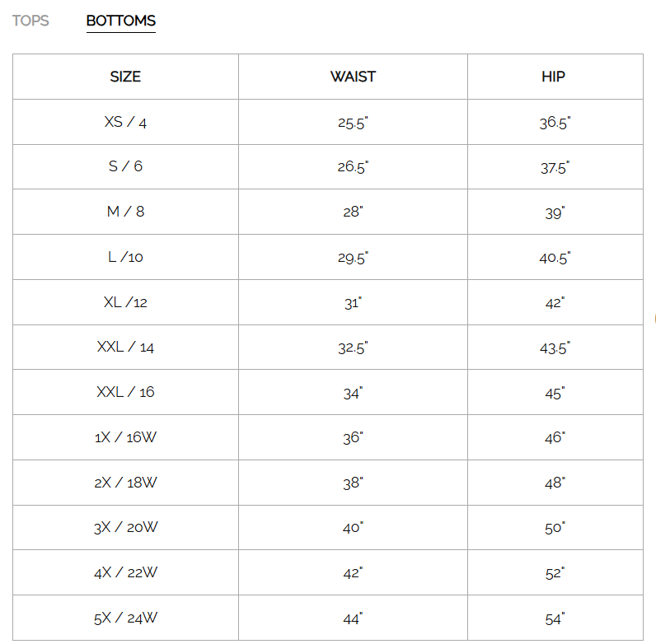Screen dimensions: 656x644
Task: Click the 5X / 24W size cell
Action: pyautogui.click(x=125, y=618)
